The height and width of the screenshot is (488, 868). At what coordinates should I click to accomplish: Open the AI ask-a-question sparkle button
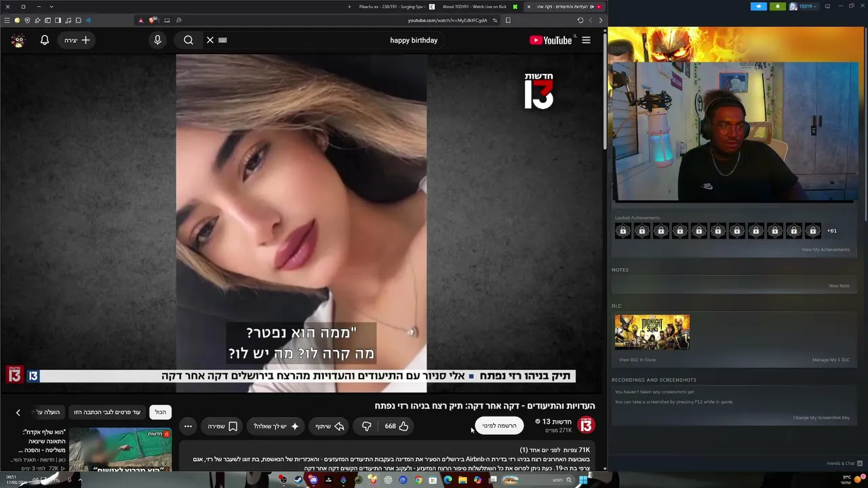tap(275, 426)
